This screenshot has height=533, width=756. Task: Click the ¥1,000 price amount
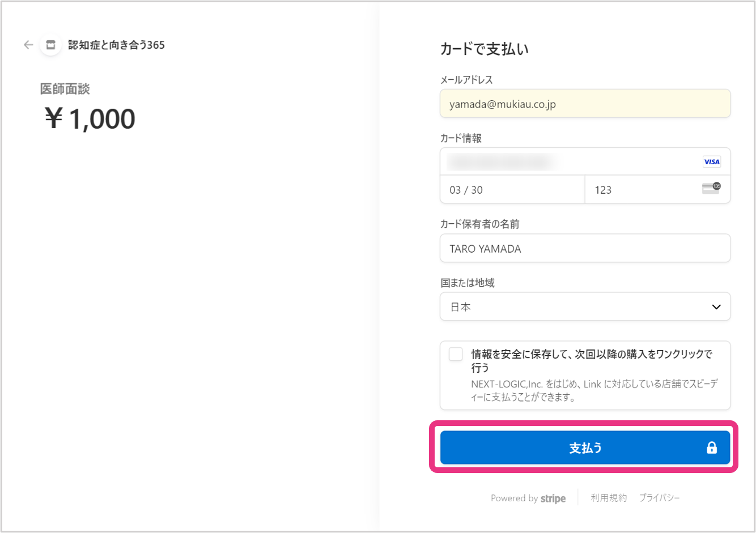[90, 120]
